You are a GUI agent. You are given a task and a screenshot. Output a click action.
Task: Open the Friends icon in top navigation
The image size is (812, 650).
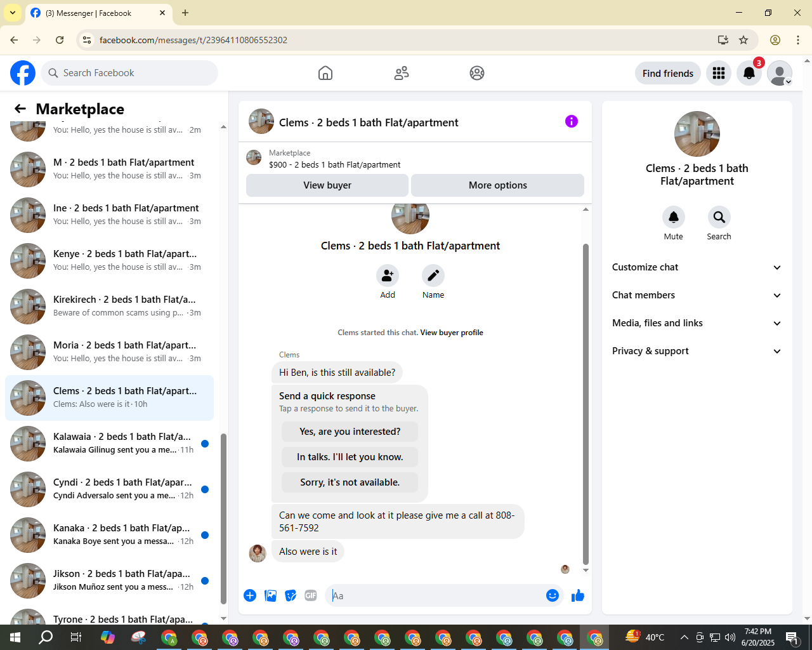tap(402, 73)
